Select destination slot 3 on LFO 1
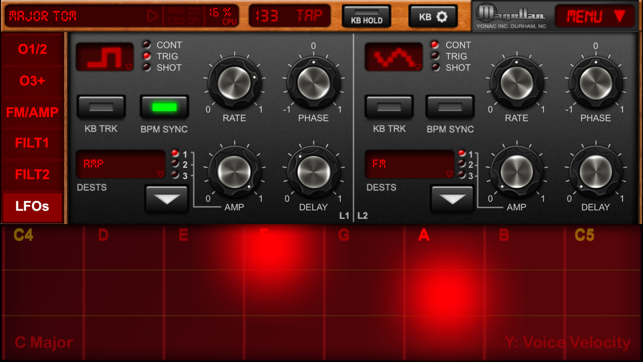Image resolution: width=643 pixels, height=362 pixels. [175, 175]
